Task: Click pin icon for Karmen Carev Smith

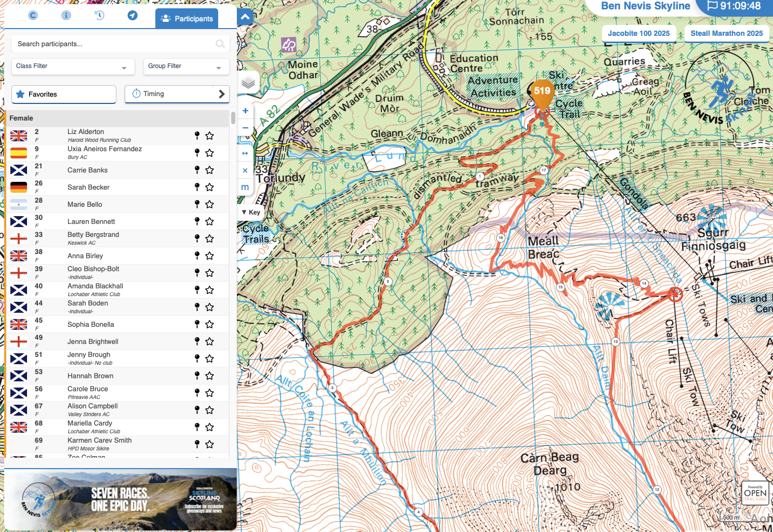Action: coord(197,444)
